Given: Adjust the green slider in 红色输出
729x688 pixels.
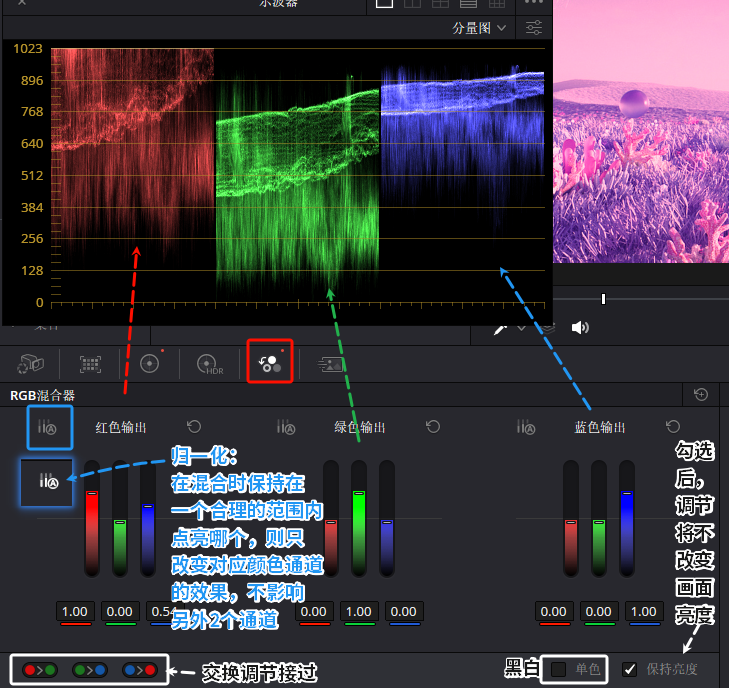Looking at the screenshot, I should click(120, 519).
